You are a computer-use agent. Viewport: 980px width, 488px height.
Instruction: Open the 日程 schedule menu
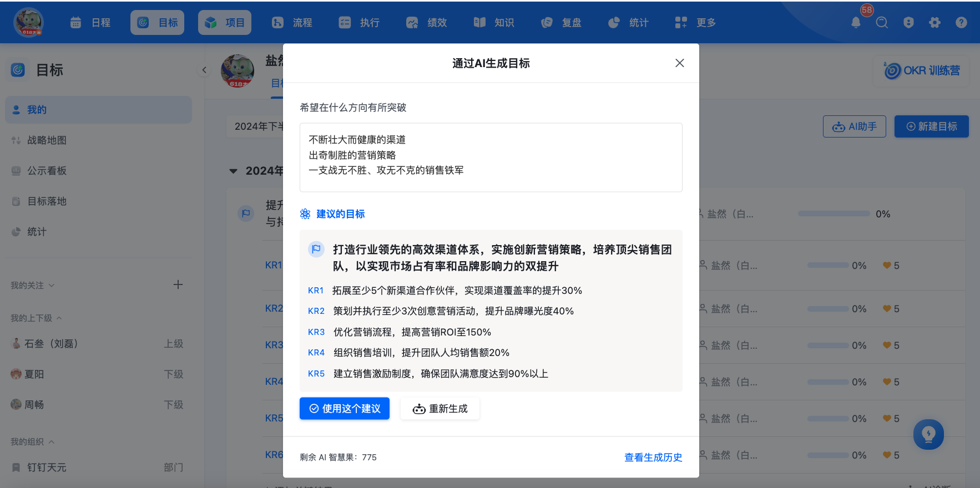(90, 23)
